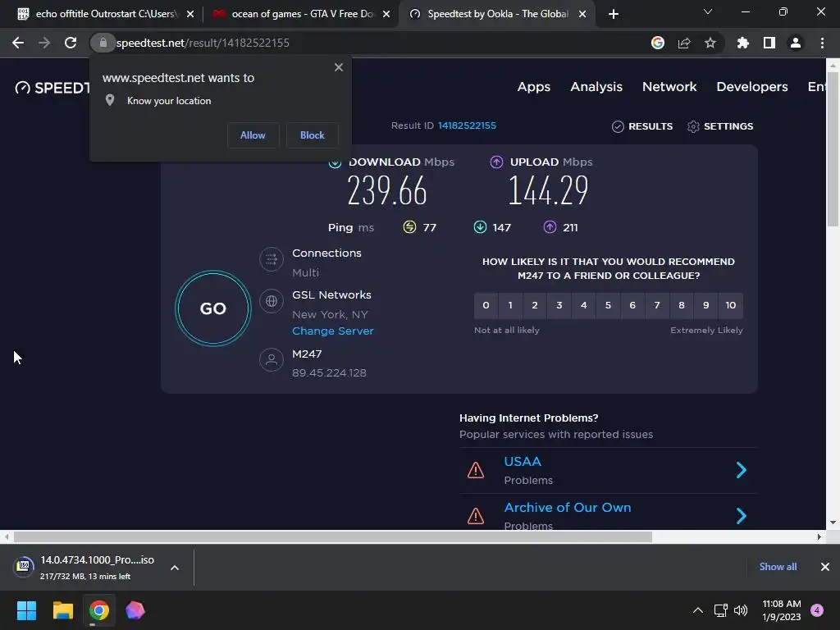Click the horizontal page scrollbar
This screenshot has width=840, height=630.
point(333,536)
